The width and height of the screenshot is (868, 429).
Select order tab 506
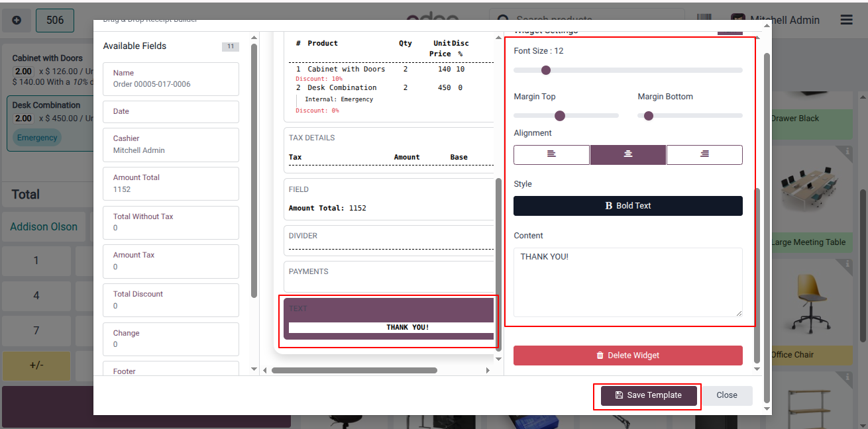tap(55, 21)
